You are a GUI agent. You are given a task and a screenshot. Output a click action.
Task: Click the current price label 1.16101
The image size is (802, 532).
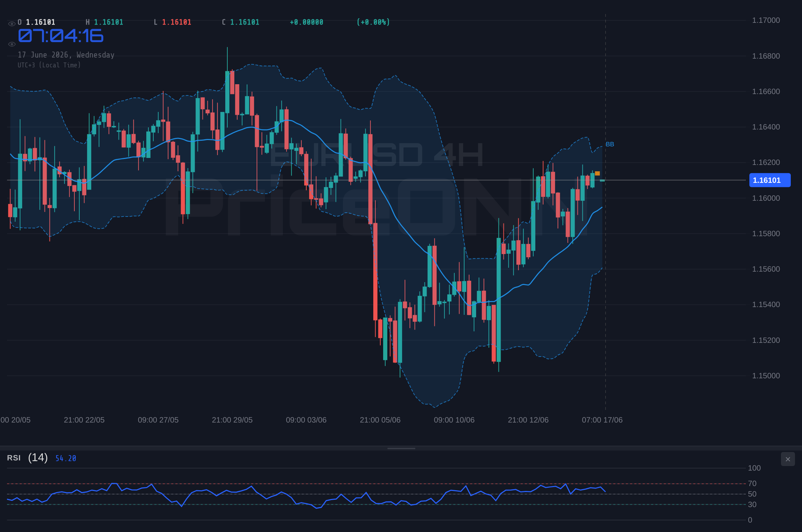pos(770,180)
